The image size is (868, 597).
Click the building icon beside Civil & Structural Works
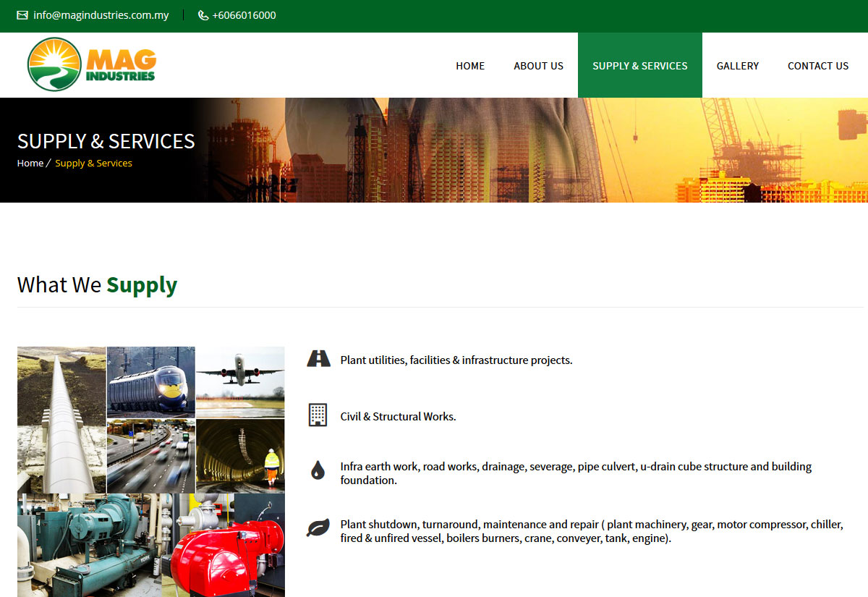pos(318,415)
